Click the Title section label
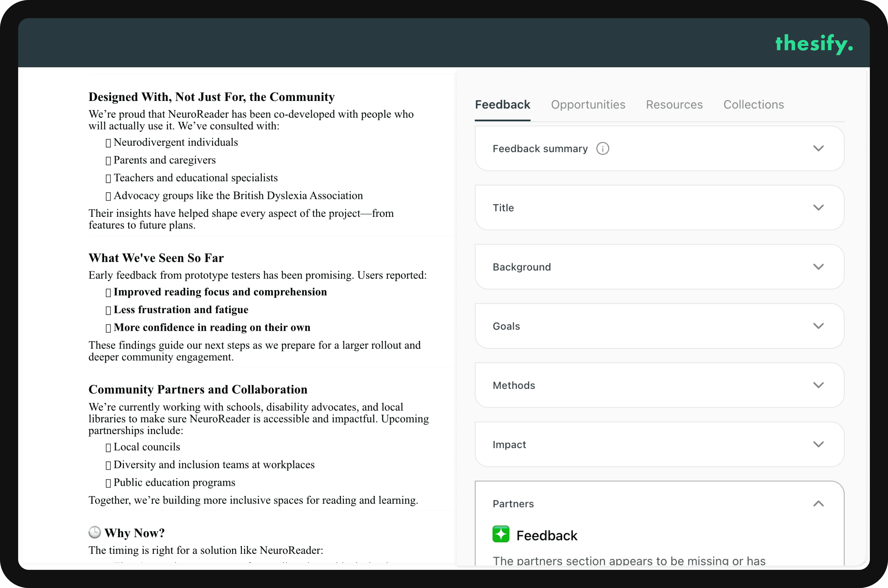This screenshot has width=888, height=588. pos(503,208)
